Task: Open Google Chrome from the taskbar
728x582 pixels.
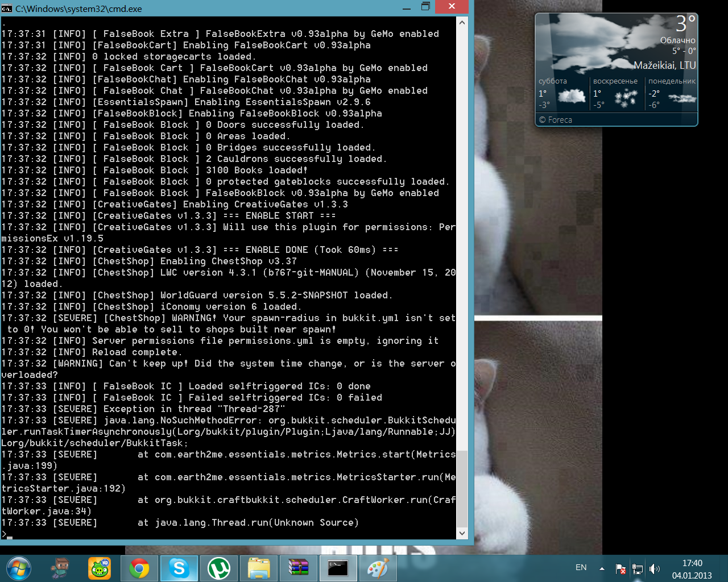Action: pyautogui.click(x=139, y=568)
